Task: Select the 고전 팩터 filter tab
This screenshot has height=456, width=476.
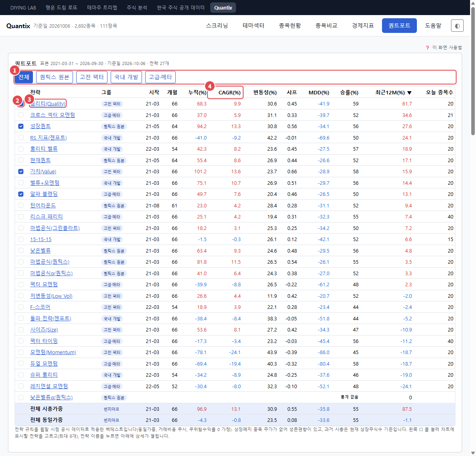Action: click(92, 77)
